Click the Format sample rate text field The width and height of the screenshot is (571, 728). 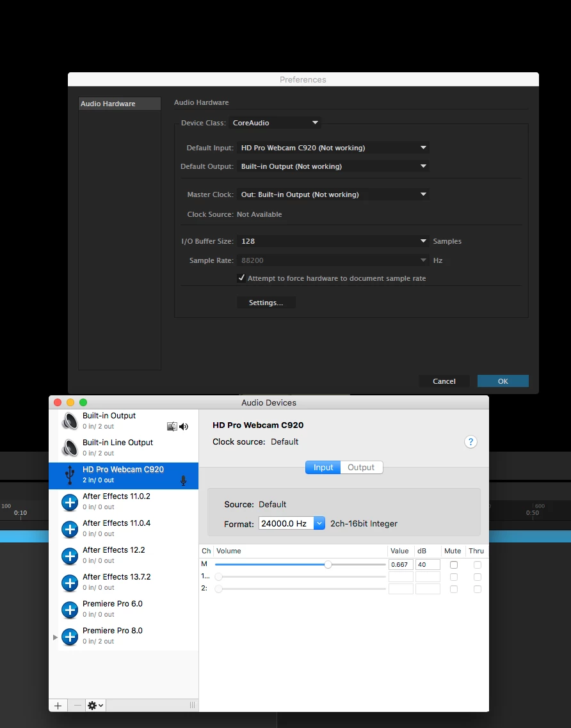click(286, 523)
